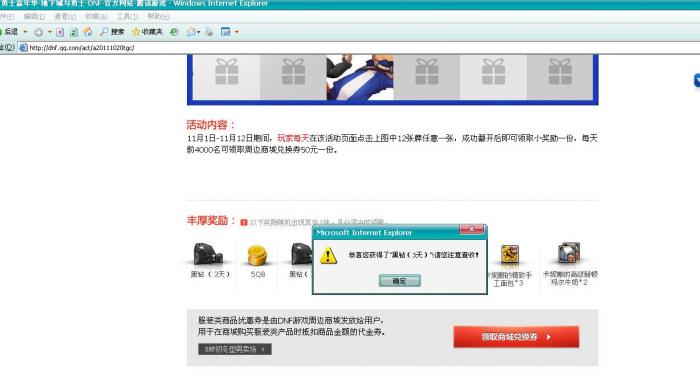Go to the Home page icon
The height and width of the screenshot is (389, 700).
point(88,32)
